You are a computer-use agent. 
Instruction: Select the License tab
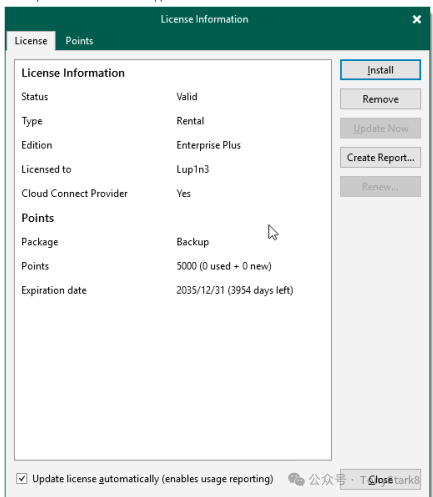[x=31, y=41]
